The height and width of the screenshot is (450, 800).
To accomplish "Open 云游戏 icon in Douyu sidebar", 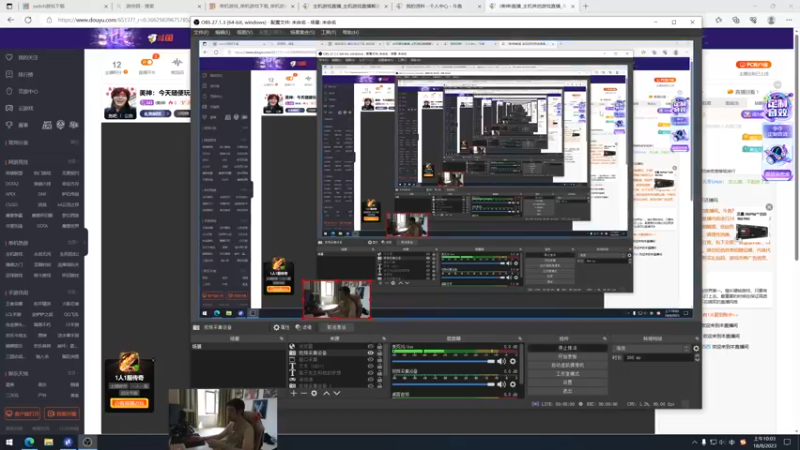I will (x=9, y=108).
